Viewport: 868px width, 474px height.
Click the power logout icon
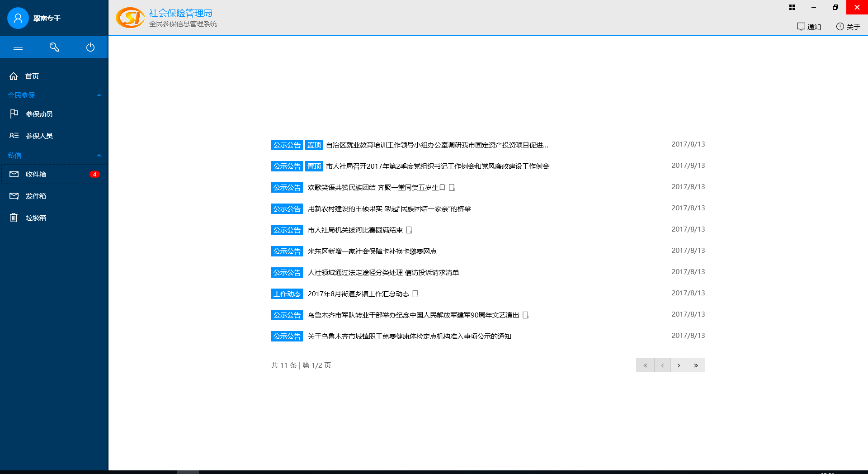coord(90,47)
